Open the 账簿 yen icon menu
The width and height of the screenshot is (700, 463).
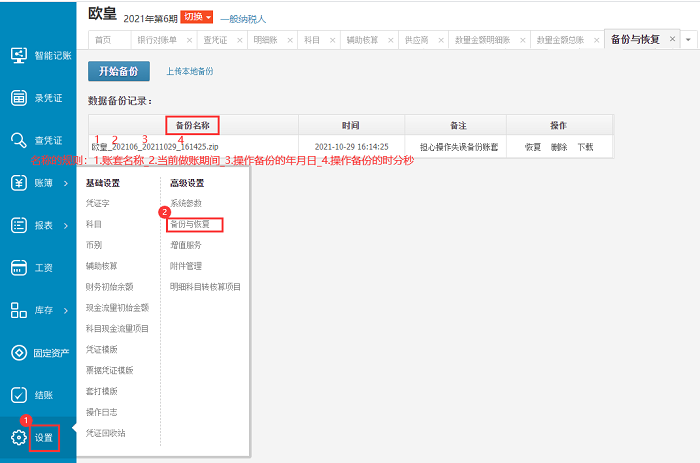click(18, 183)
